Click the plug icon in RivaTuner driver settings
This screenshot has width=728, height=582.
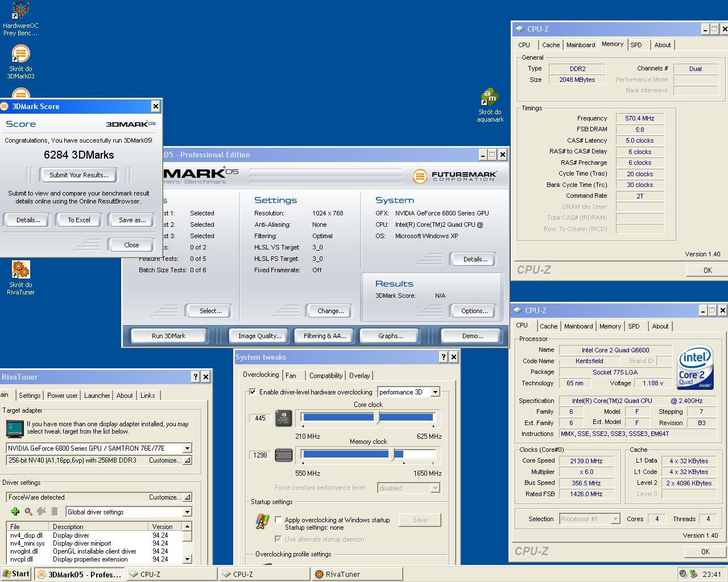click(x=42, y=512)
